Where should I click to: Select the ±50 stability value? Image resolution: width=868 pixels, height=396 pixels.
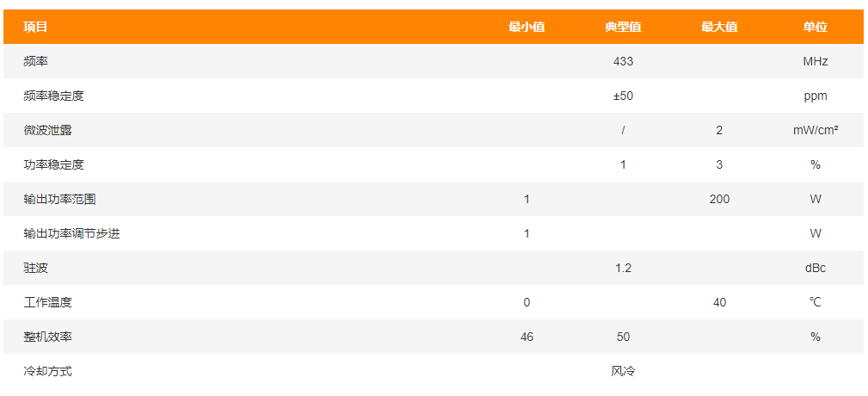click(623, 96)
